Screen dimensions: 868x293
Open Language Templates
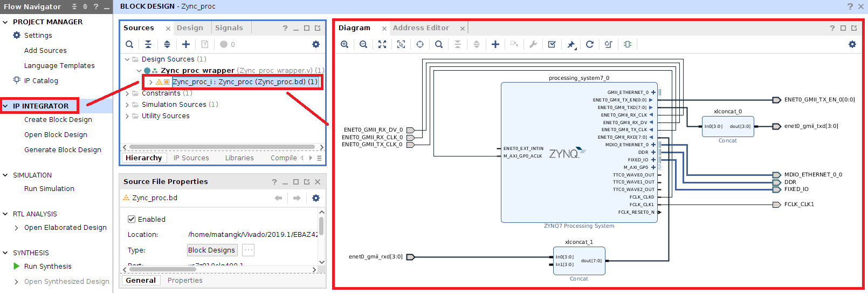(x=59, y=66)
